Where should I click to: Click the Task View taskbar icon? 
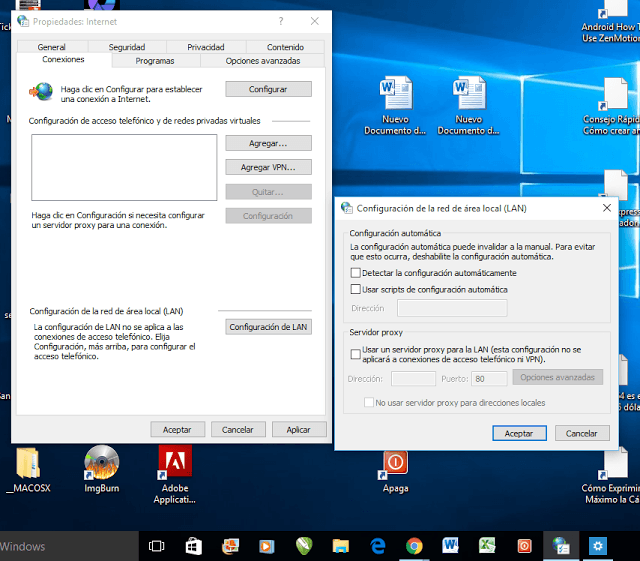157,546
